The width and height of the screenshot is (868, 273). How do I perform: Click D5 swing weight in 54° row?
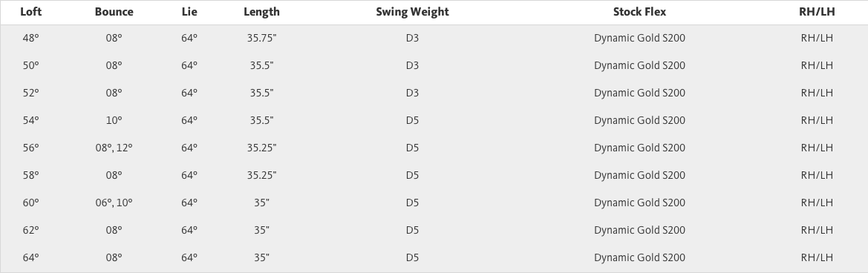click(412, 120)
